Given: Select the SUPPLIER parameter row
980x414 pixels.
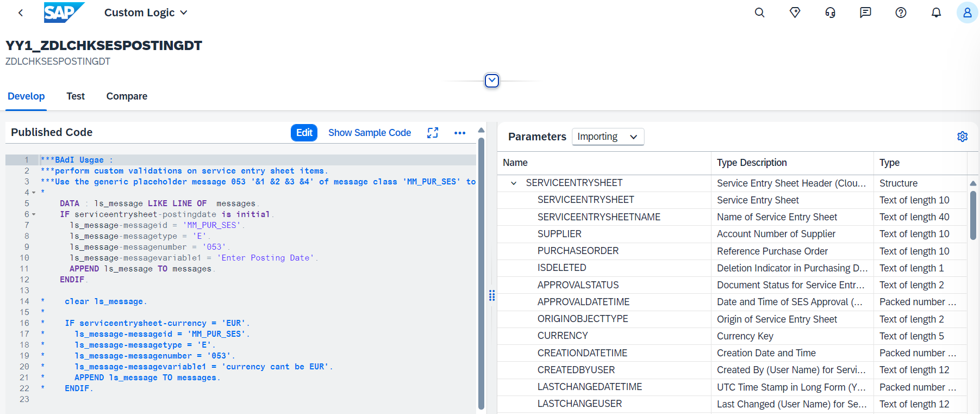Looking at the screenshot, I should click(x=732, y=234).
